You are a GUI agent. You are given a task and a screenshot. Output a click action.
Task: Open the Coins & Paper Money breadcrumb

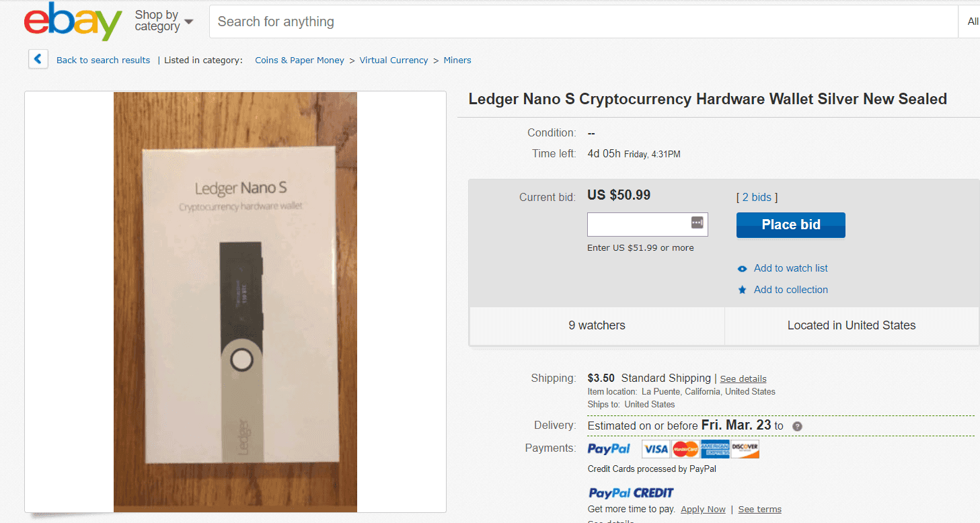(x=299, y=60)
